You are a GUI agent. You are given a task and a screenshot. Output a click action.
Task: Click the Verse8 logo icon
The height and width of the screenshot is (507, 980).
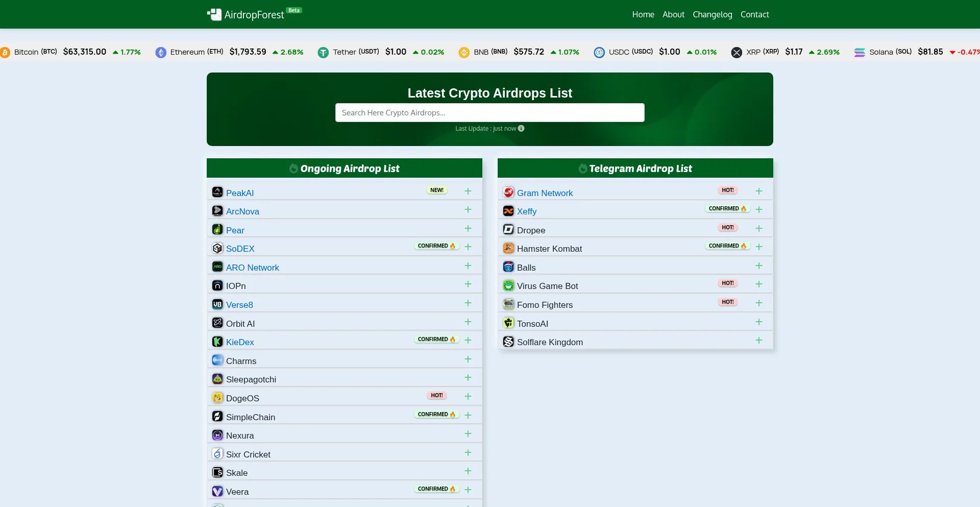pyautogui.click(x=217, y=304)
